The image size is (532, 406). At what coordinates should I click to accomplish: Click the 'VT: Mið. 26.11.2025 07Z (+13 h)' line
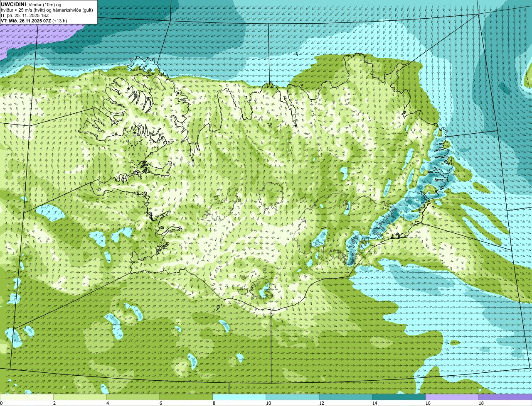click(34, 20)
